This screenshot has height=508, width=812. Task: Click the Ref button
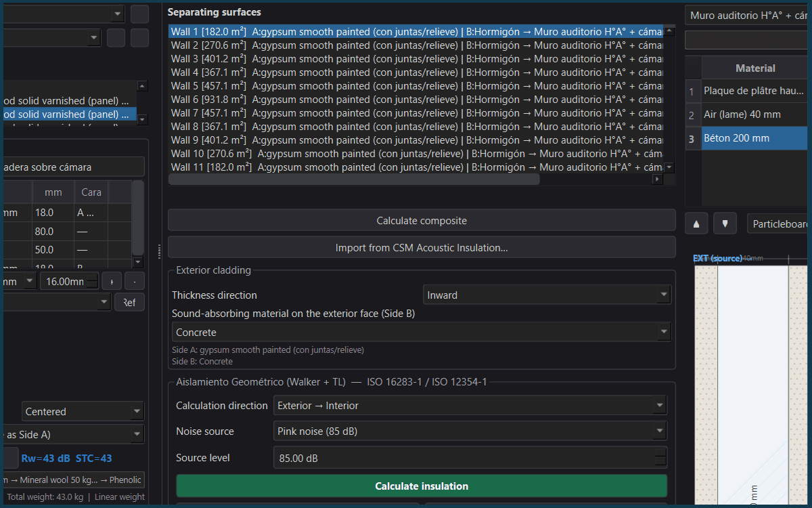coord(129,303)
